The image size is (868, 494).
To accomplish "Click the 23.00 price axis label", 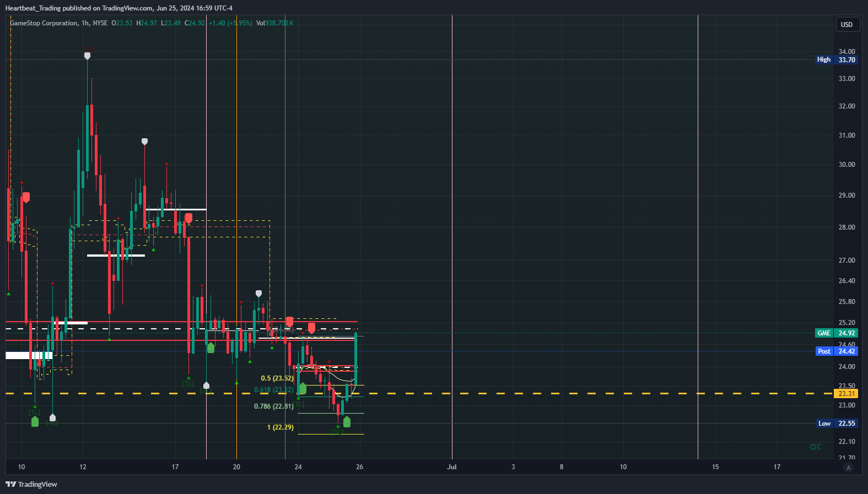I will click(x=847, y=405).
